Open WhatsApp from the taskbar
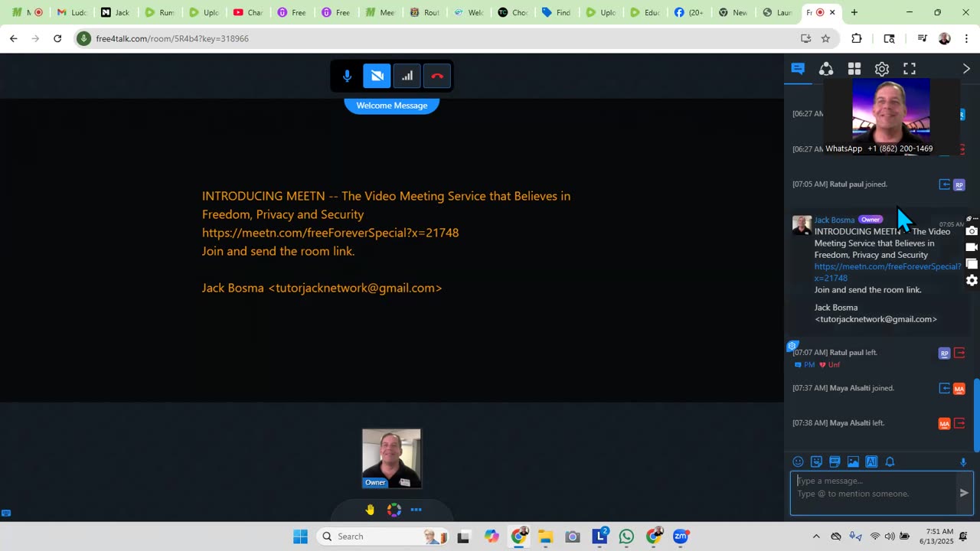 click(626, 536)
